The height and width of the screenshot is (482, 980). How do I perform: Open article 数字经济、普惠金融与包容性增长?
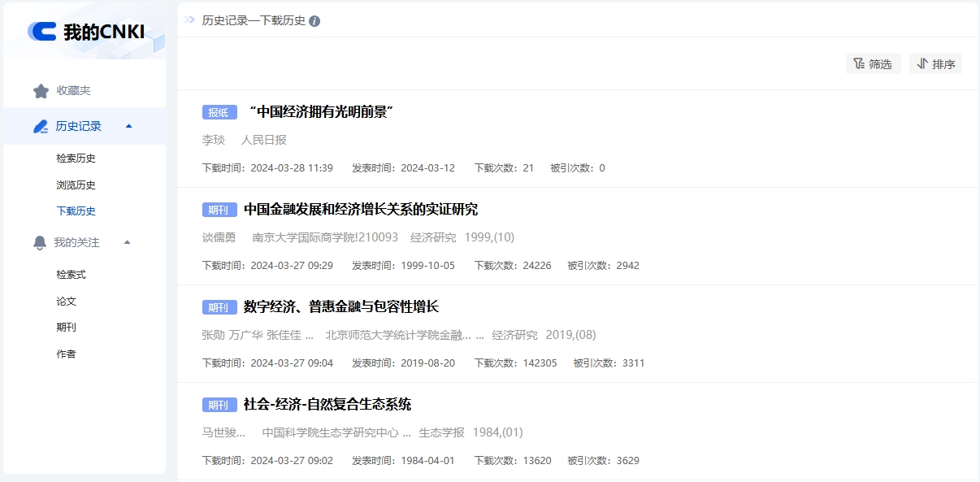coord(341,307)
